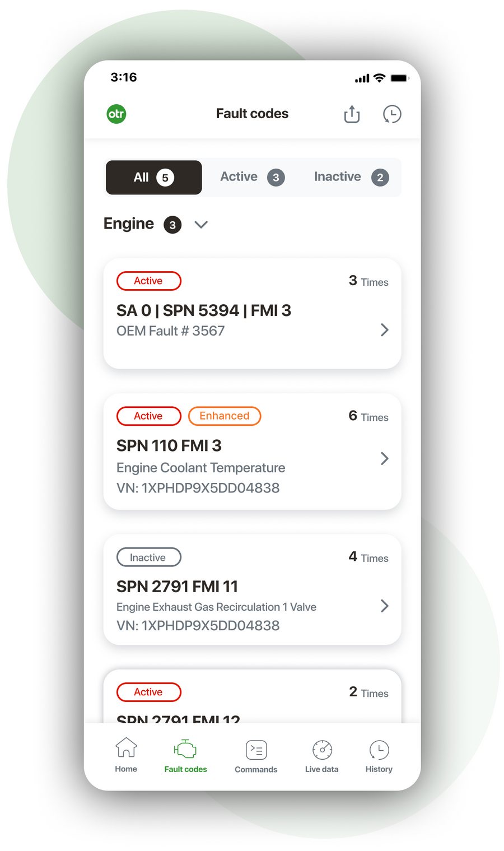
Task: Open the partially visible SPN 2791 FMI 12 card
Action: pos(252,696)
